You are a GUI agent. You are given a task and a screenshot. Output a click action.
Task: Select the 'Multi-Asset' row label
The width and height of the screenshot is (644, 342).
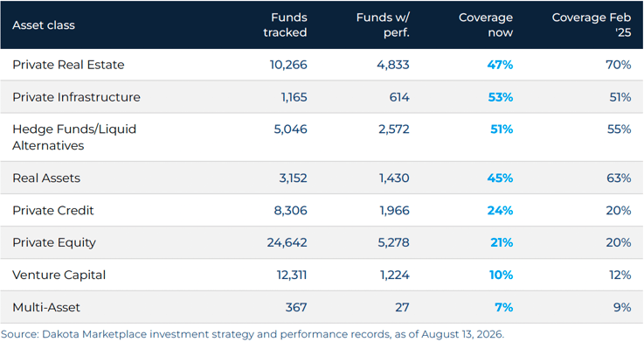click(46, 308)
